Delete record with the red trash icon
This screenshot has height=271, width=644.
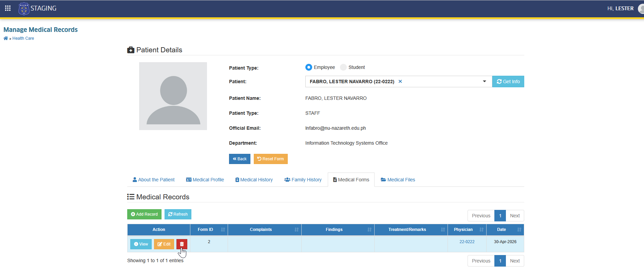point(182,244)
